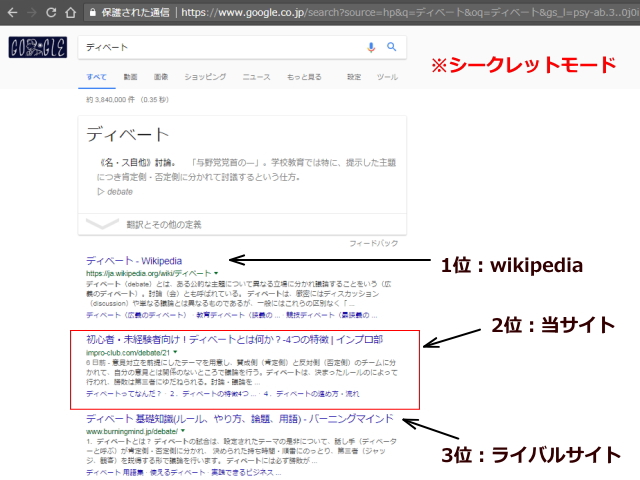Click the secure connection padlock icon
Viewport: 640px width, 480px height.
click(93, 13)
